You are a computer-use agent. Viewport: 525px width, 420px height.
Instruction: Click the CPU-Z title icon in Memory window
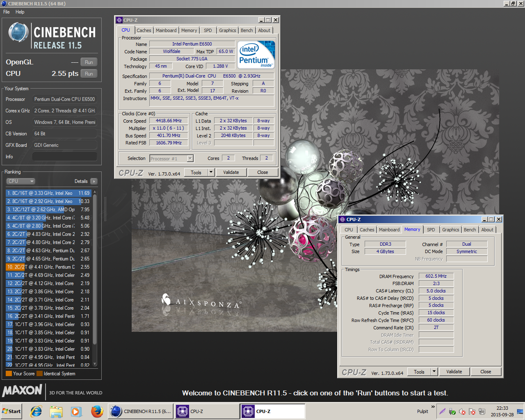pyautogui.click(x=342, y=219)
